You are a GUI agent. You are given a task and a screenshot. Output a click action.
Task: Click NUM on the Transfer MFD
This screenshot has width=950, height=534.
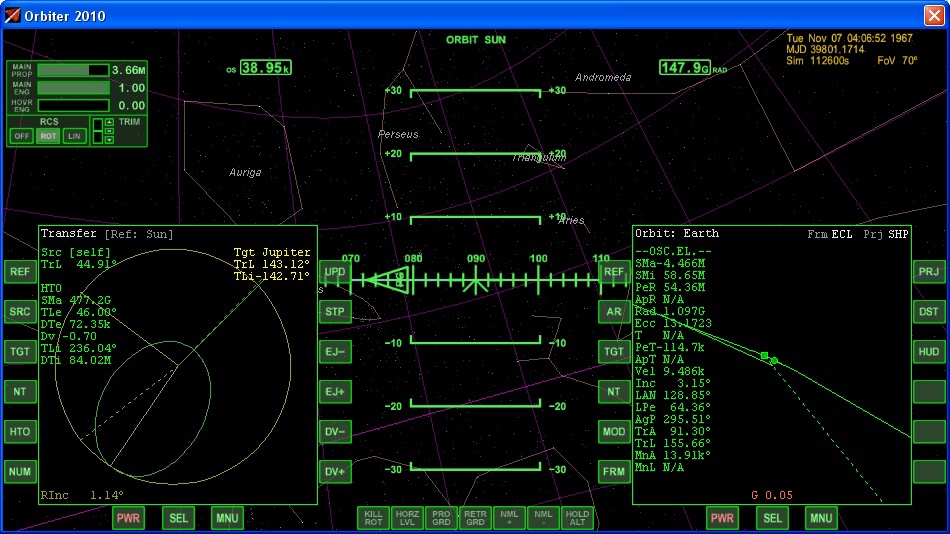pyautogui.click(x=20, y=472)
